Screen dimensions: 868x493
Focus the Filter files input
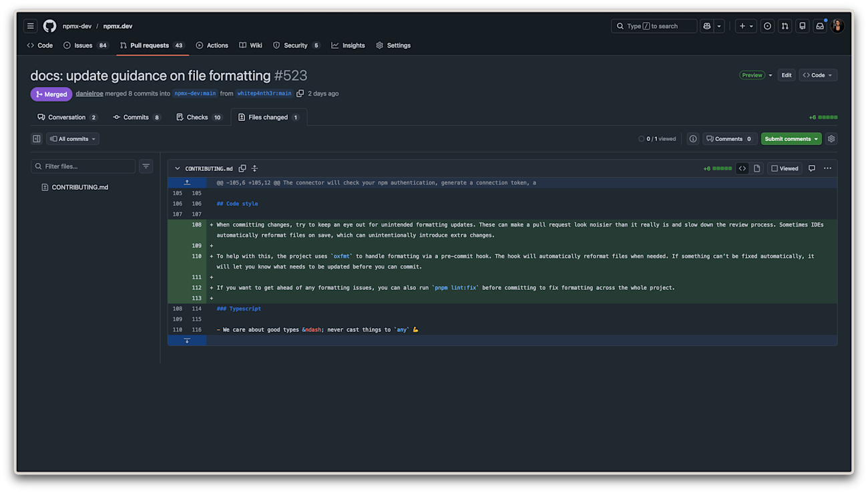pos(83,166)
